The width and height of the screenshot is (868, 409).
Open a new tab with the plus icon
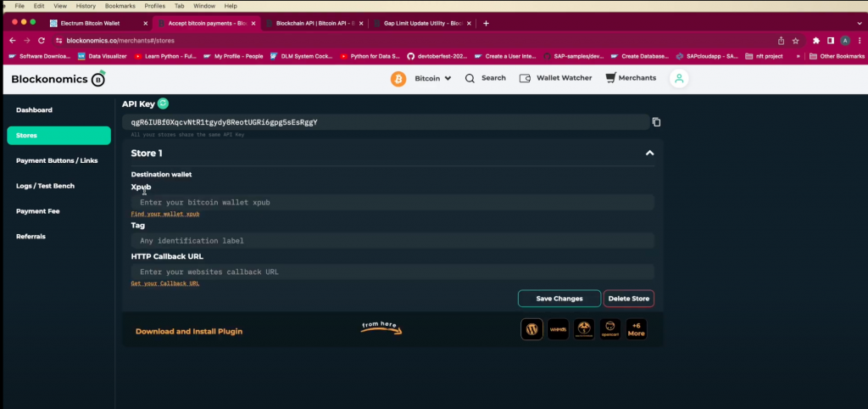[x=486, y=23]
